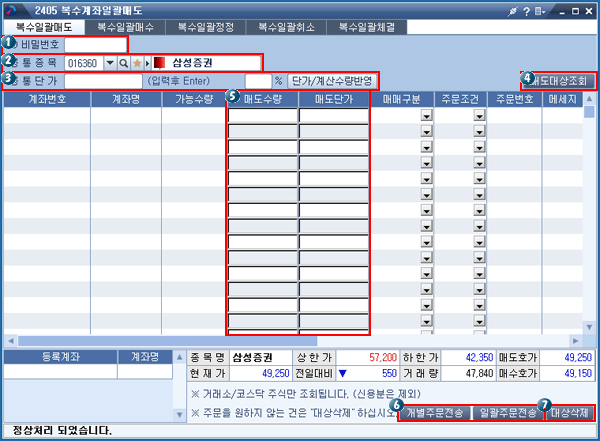Switch to the 복수일괄매수 tab
Viewport: 600px width, 441px height.
(127, 28)
